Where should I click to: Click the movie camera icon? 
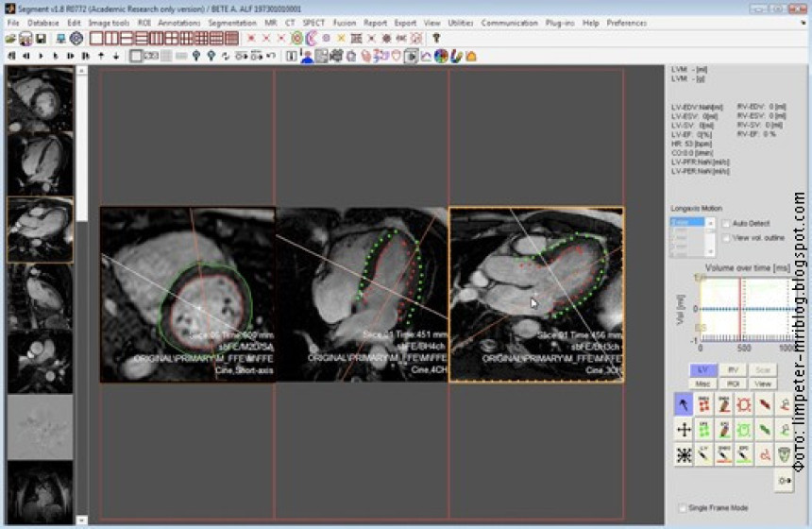pyautogui.click(x=336, y=56)
